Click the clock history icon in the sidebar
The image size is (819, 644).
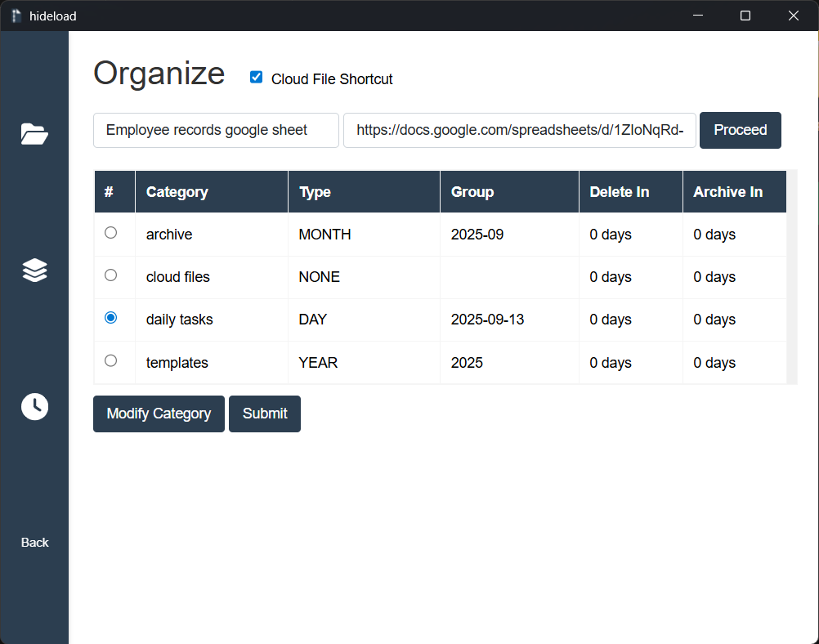[34, 406]
